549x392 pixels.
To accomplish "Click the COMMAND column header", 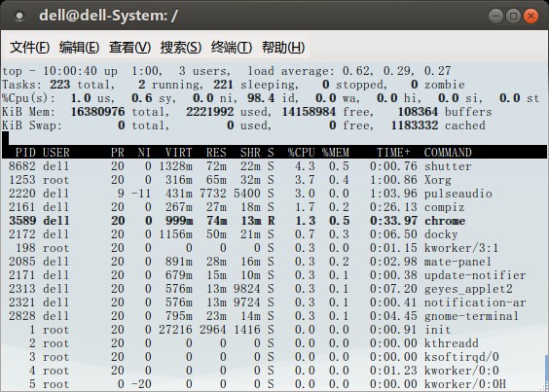I will click(x=448, y=153).
